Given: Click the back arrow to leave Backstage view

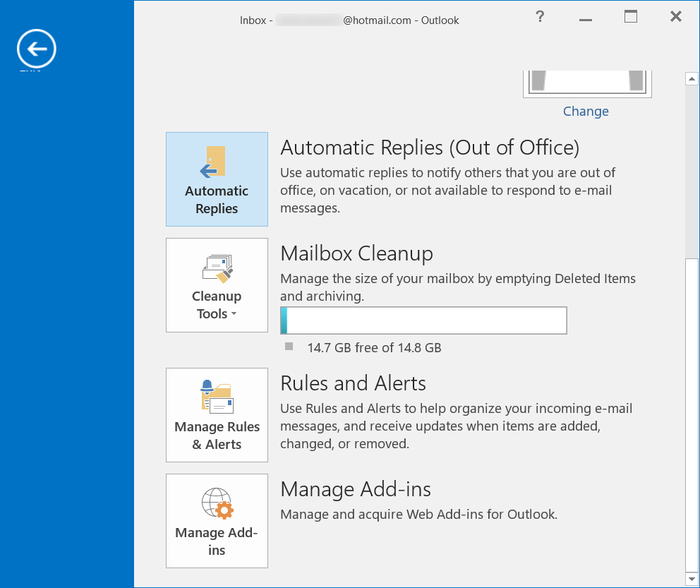Looking at the screenshot, I should coord(36,49).
